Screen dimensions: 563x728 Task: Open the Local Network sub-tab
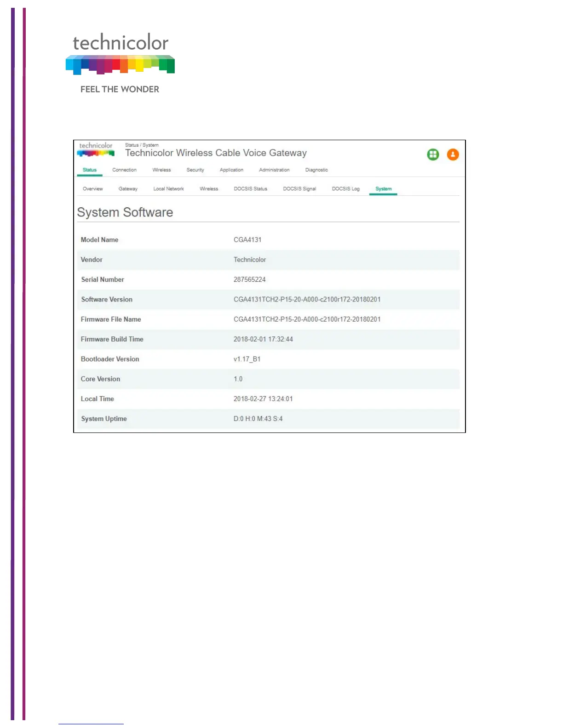pyautogui.click(x=168, y=189)
